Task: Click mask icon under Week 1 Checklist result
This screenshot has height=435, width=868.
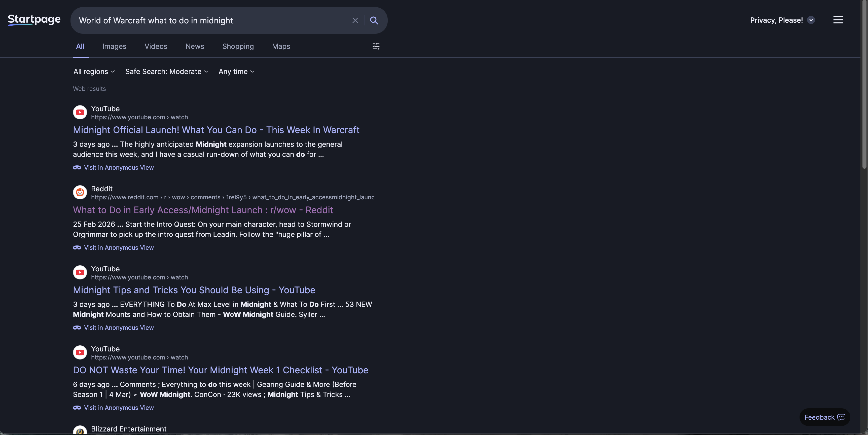Action: (x=77, y=408)
